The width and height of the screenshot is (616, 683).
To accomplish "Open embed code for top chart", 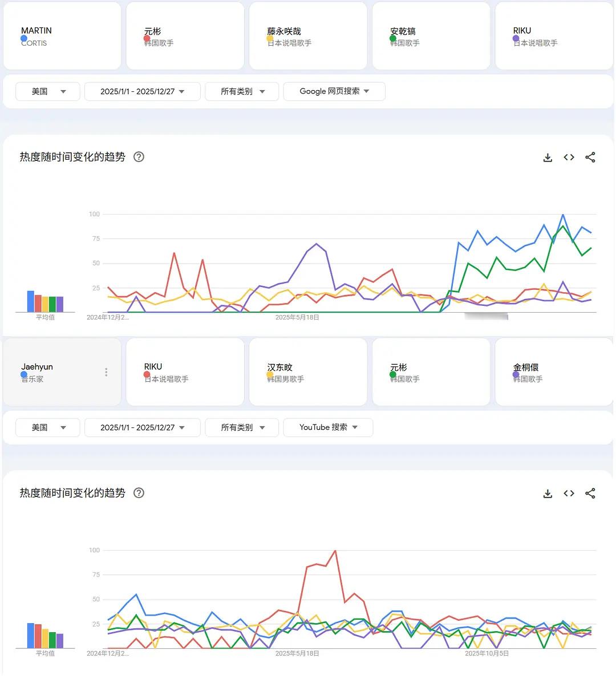I will 569,157.
